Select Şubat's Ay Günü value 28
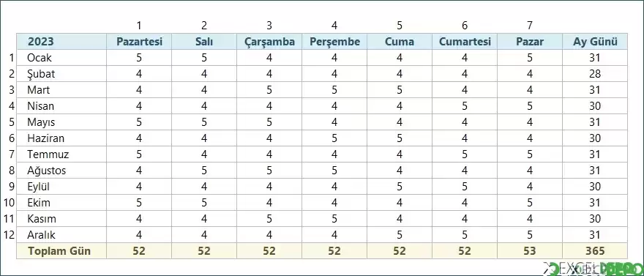 pyautogui.click(x=595, y=74)
